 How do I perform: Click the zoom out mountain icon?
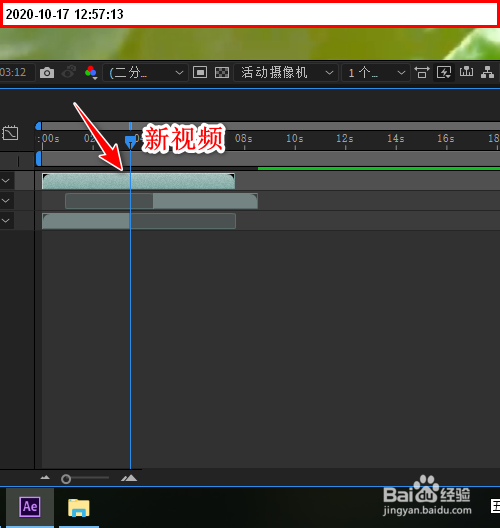tap(45, 477)
